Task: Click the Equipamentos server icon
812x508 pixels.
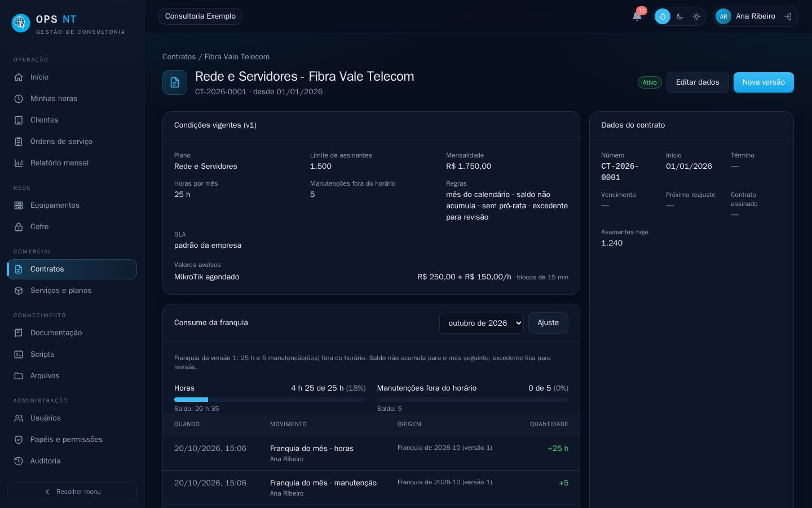Action: point(19,205)
